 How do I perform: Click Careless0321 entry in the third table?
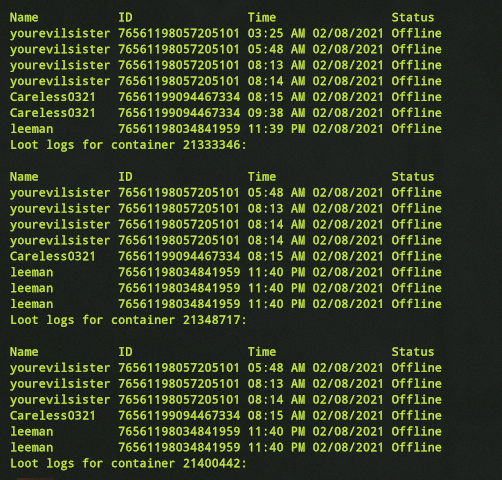tap(53, 416)
